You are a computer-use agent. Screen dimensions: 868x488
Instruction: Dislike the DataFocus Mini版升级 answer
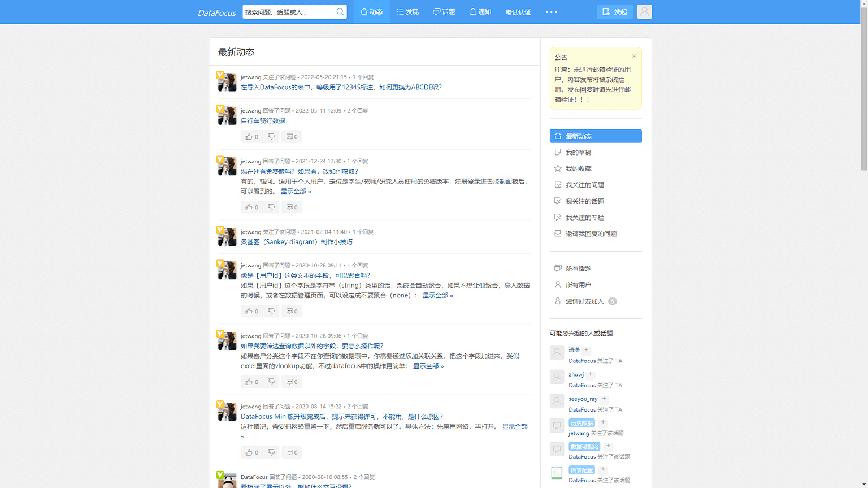point(271,452)
